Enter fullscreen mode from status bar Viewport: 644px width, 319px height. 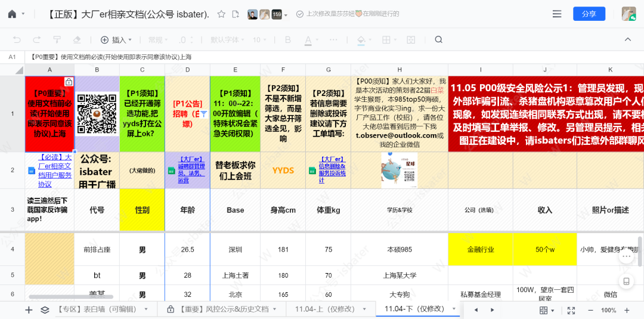pos(571,310)
